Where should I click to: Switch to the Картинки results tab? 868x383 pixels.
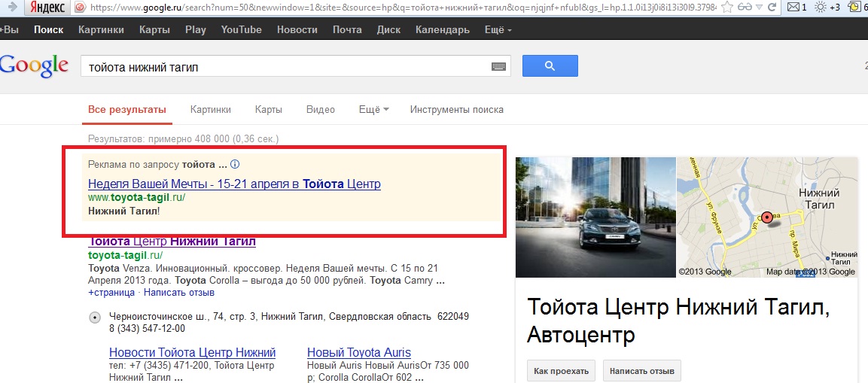(210, 110)
